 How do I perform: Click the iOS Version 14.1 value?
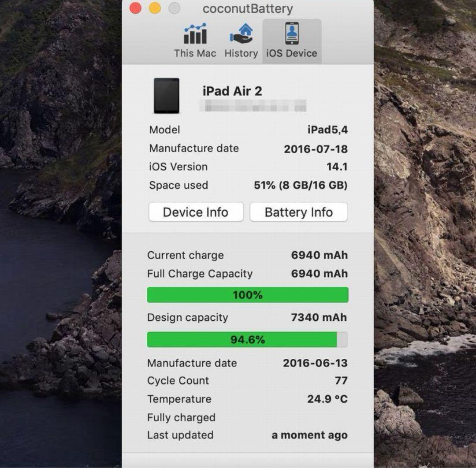(x=337, y=167)
